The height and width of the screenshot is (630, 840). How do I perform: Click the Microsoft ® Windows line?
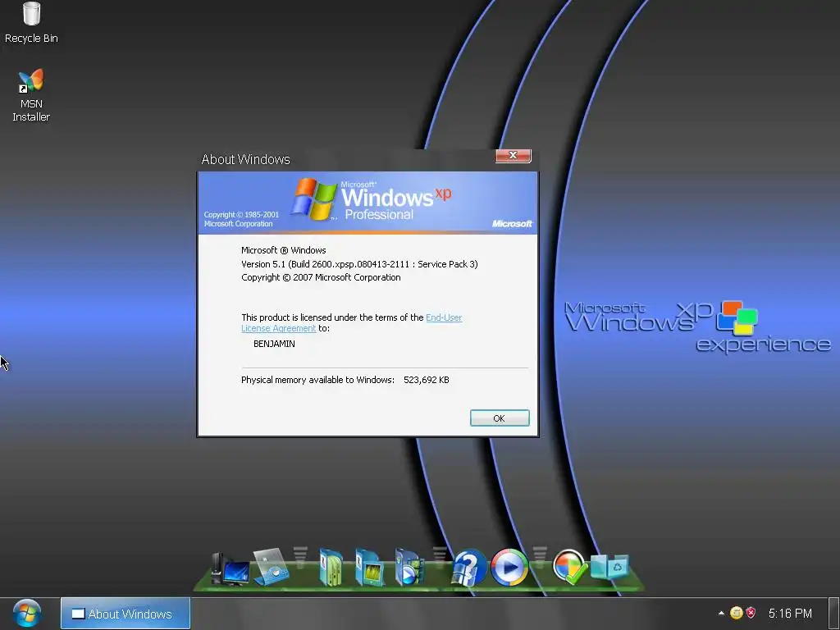tap(283, 250)
